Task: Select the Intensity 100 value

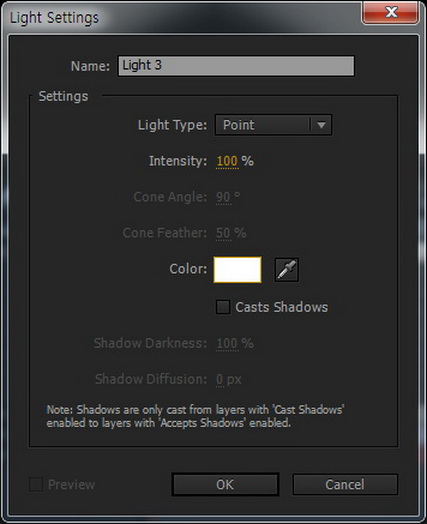Action: 227,161
